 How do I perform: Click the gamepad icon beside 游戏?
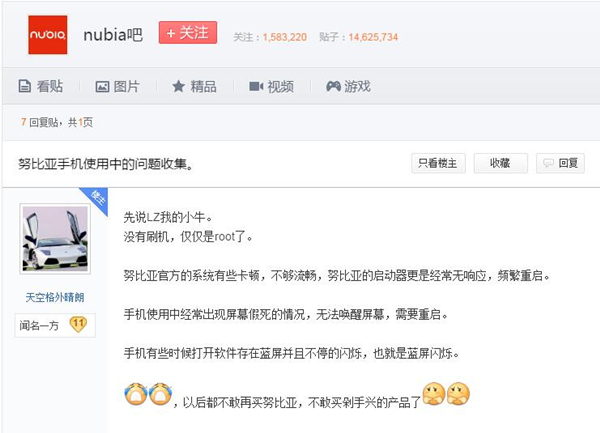click(x=333, y=86)
